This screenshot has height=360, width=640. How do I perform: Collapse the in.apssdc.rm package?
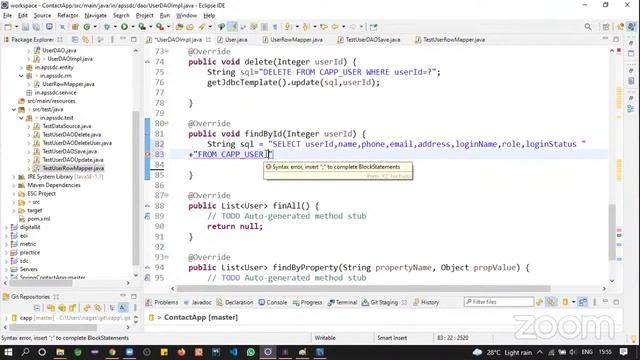tap(21, 76)
